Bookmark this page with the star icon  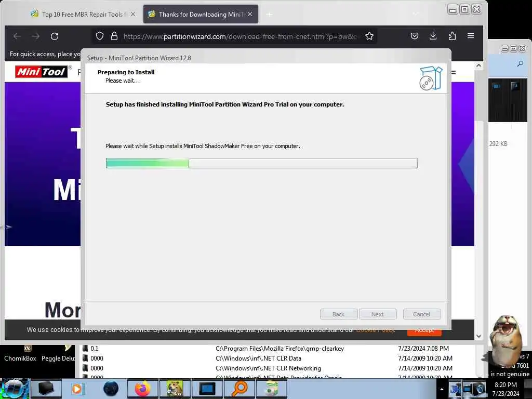point(369,36)
